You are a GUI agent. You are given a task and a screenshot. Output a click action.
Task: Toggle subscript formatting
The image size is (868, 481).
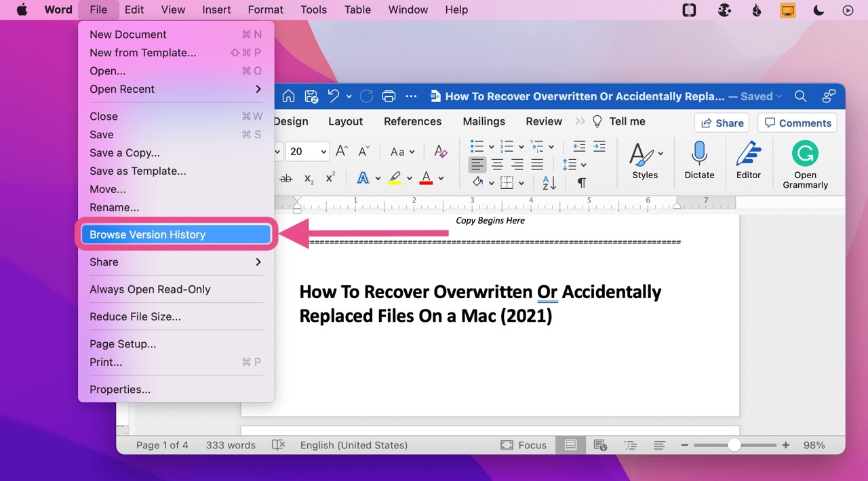click(x=309, y=179)
